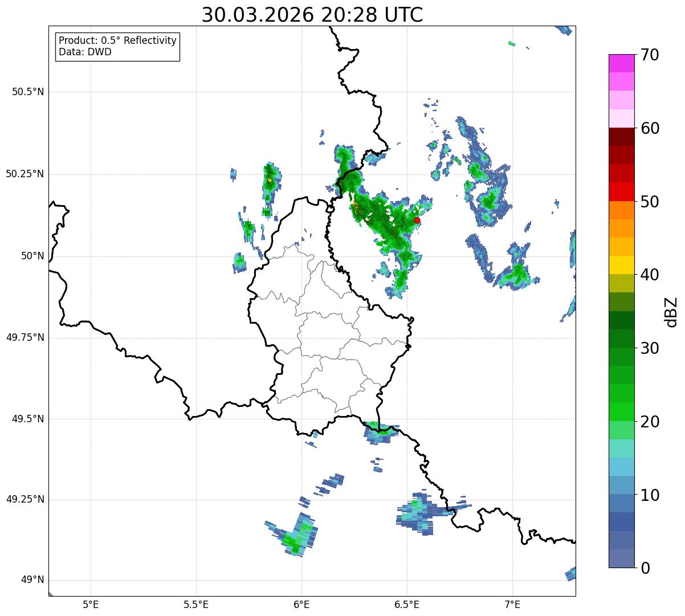685x616 pixels.
Task: Click the yellow colorbar swatch just above 40
Action: (622, 265)
